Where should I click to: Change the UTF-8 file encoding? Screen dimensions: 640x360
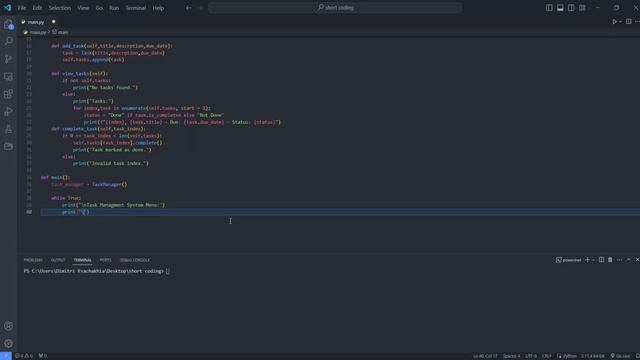[x=531, y=356]
